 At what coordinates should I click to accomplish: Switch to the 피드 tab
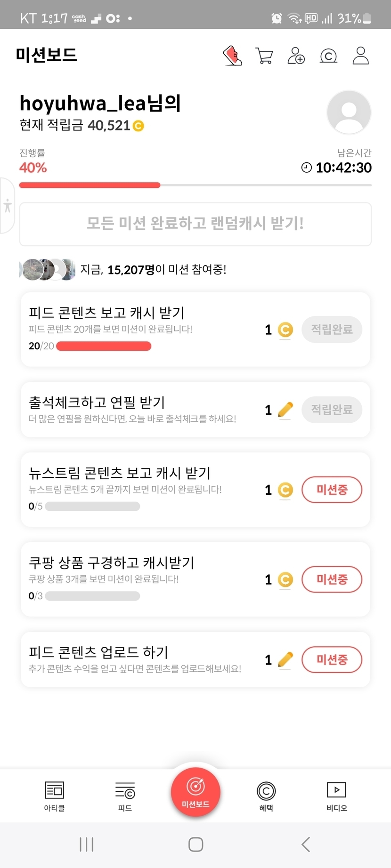coord(125,796)
